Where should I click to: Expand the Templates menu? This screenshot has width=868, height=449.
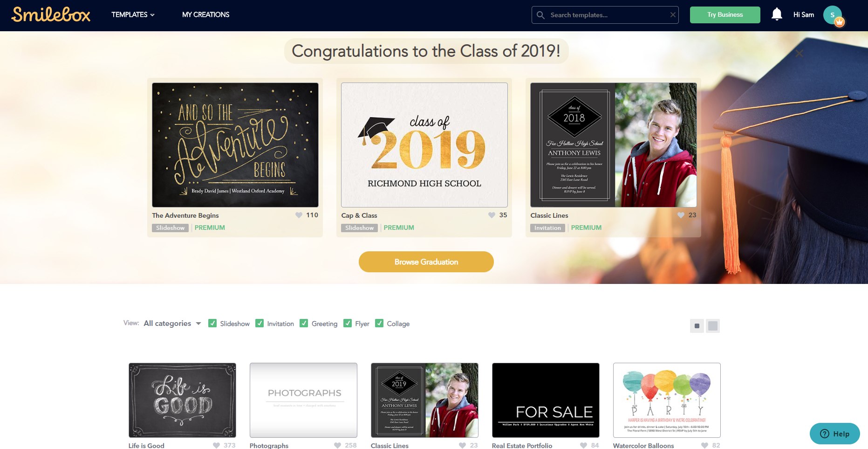pyautogui.click(x=133, y=14)
